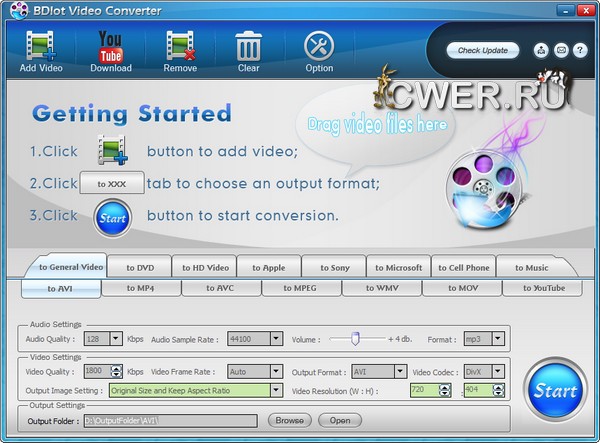Screen dimensions: 600x443
Task: Click the Output Folder path field
Action: 171,421
